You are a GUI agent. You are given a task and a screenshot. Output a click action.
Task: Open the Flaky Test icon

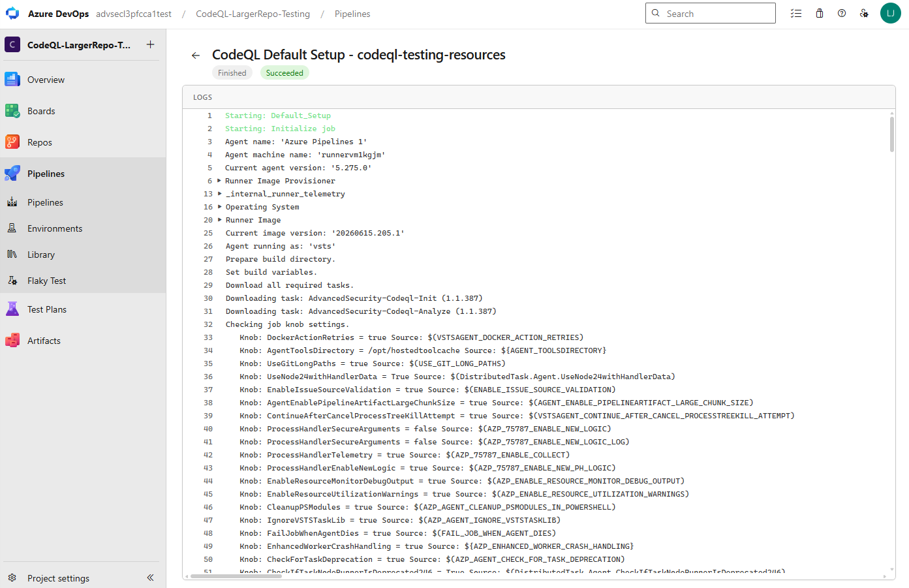pos(12,281)
